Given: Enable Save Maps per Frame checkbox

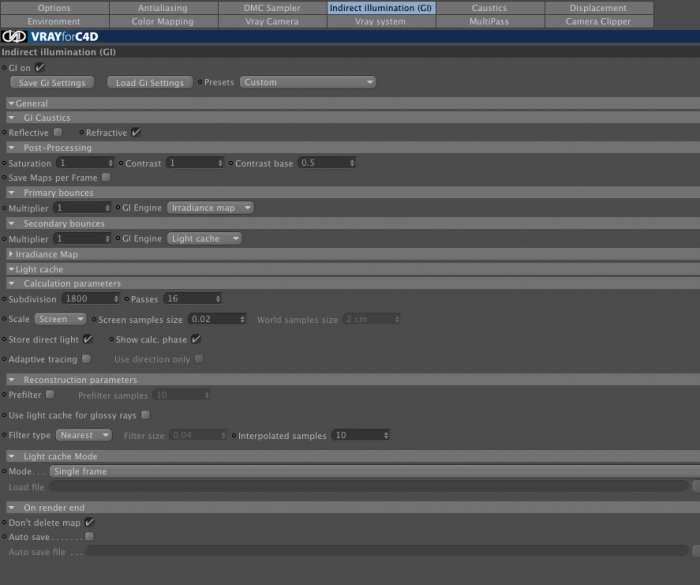Looking at the screenshot, I should click(106, 177).
